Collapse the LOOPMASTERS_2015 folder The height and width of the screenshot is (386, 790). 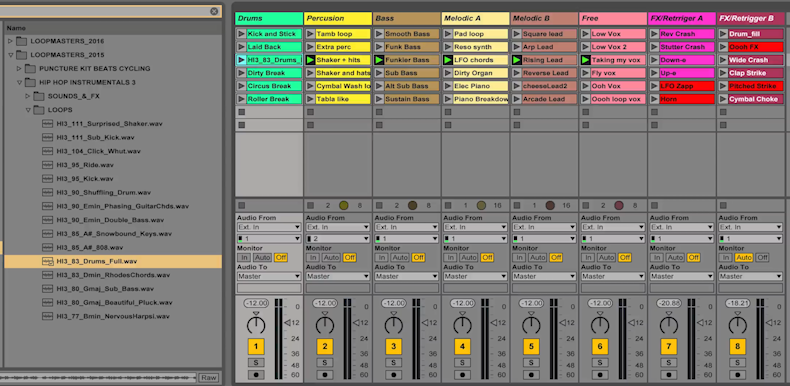click(x=10, y=55)
